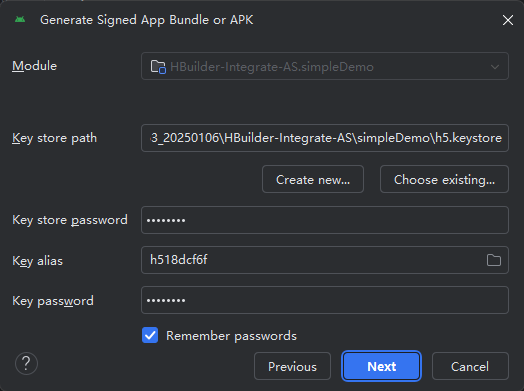The height and width of the screenshot is (391, 524).
Task: Open the help question mark icon
Action: (x=26, y=363)
